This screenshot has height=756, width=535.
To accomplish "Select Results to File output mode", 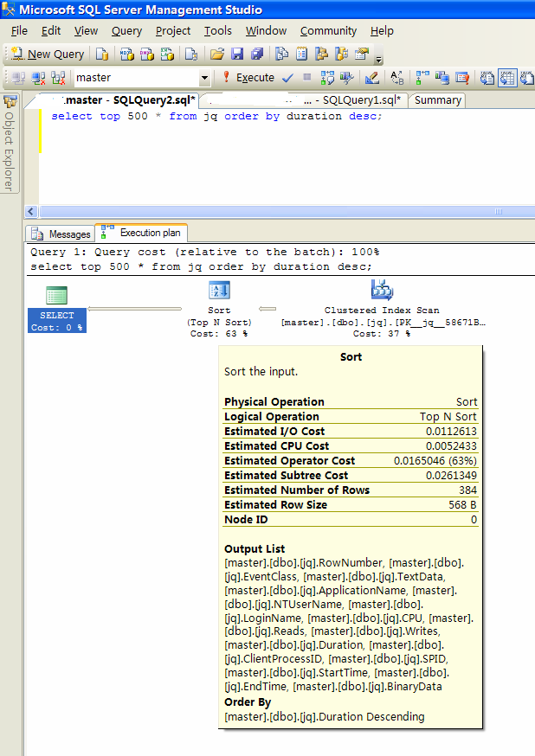I will pos(527,78).
